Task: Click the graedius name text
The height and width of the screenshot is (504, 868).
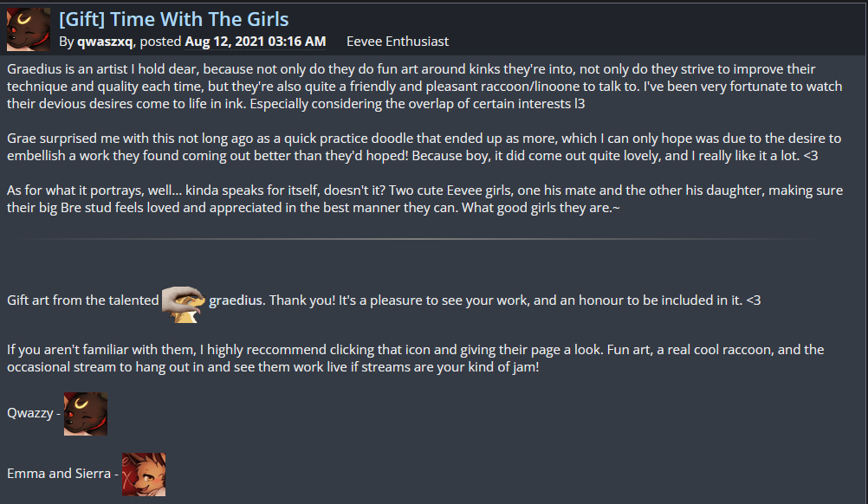Action: 236,300
